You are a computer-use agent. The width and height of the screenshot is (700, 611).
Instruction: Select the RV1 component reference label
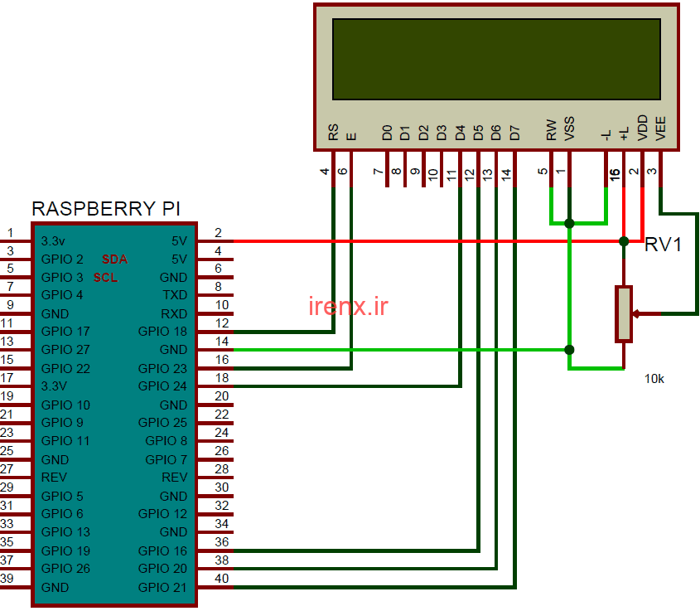click(x=664, y=244)
